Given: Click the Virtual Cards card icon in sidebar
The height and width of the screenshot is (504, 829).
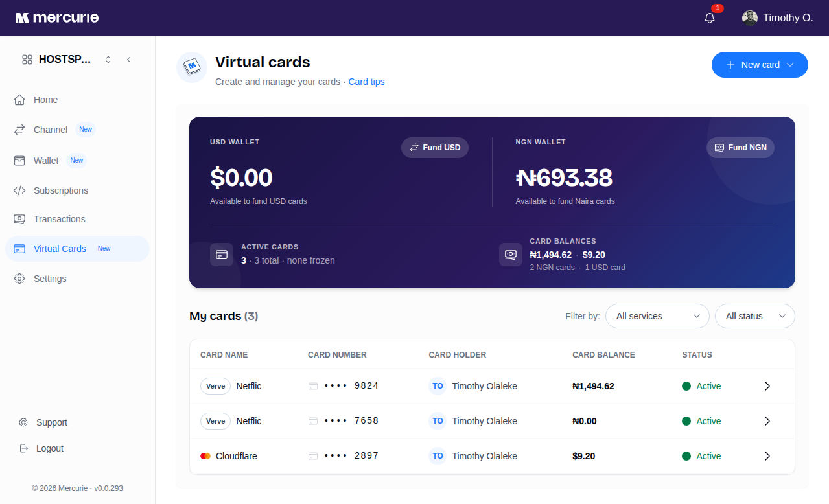Looking at the screenshot, I should click(x=19, y=249).
